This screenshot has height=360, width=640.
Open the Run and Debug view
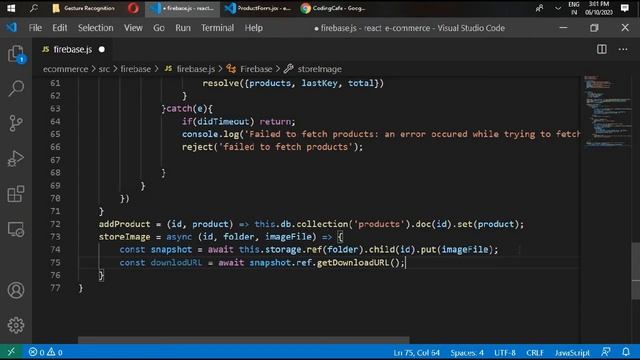tap(16, 158)
